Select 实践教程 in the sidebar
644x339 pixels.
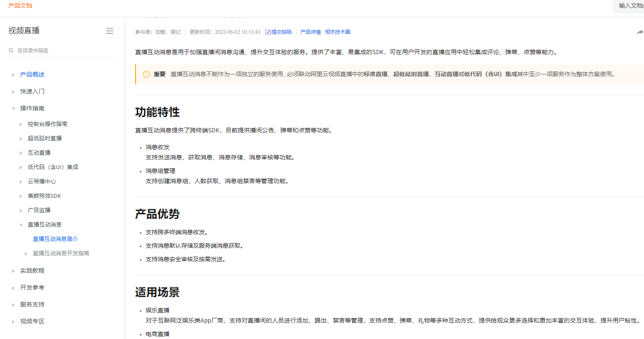(33, 271)
